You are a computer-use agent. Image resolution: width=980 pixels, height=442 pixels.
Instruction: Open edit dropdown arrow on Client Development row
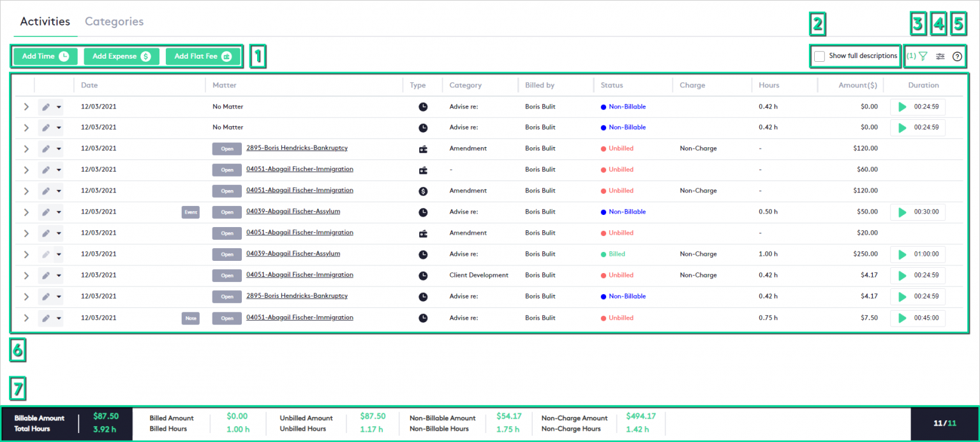(59, 276)
